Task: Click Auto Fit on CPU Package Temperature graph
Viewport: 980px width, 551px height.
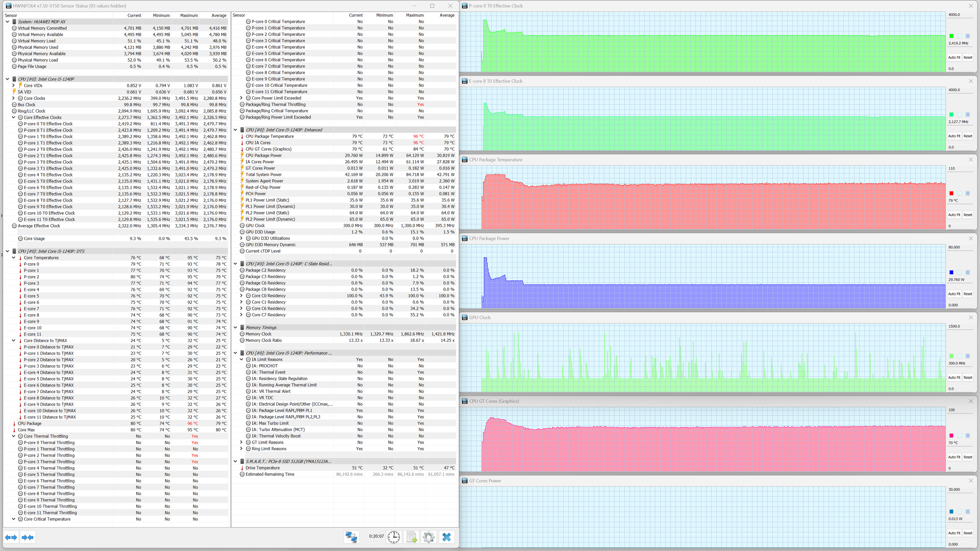Action: pos(954,215)
